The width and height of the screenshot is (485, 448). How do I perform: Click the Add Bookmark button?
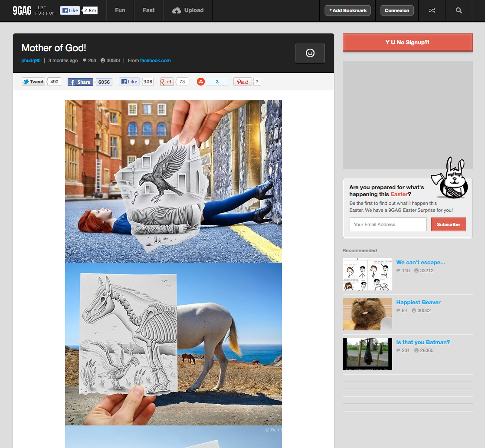347,10
